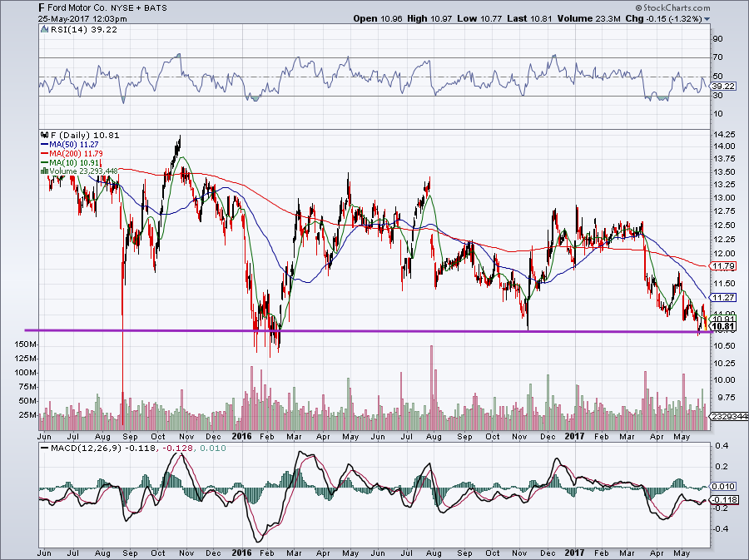Click the RSI(14) indicator icon

[x=44, y=30]
